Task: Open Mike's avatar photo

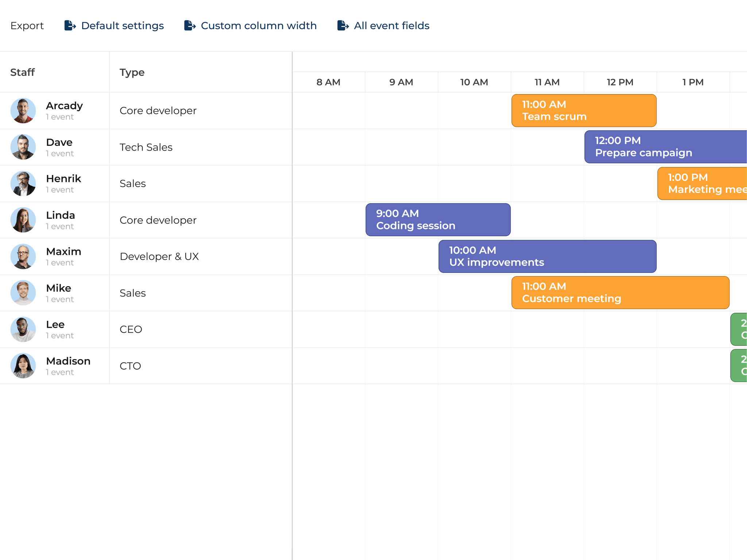Action: click(x=23, y=293)
